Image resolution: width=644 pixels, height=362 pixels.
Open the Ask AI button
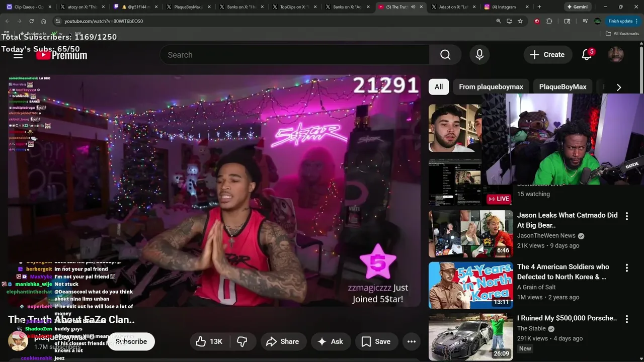330,341
